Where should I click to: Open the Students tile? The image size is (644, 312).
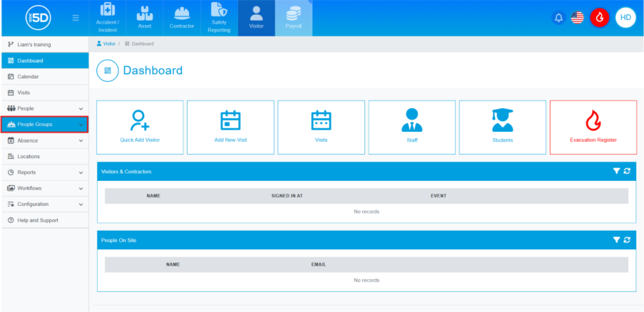click(502, 127)
